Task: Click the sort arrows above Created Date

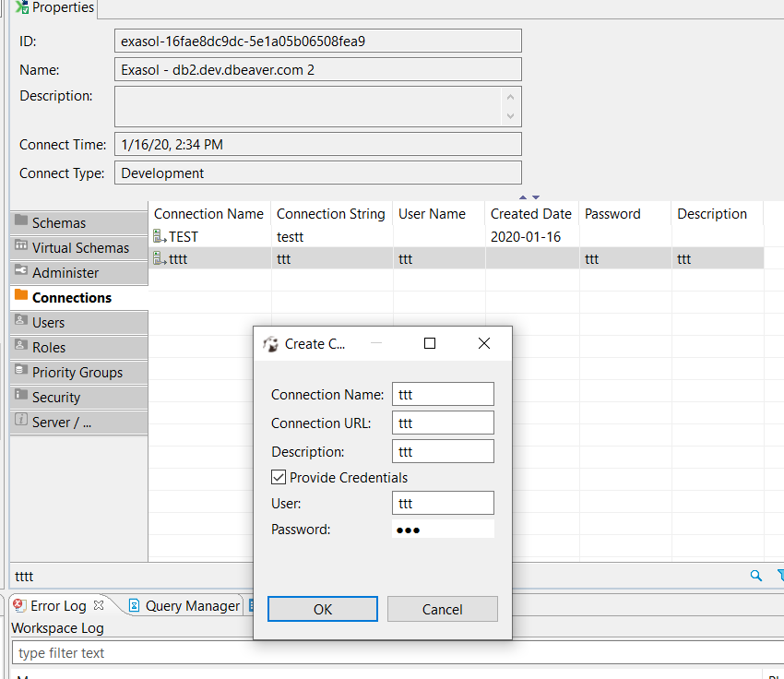Action: click(527, 197)
